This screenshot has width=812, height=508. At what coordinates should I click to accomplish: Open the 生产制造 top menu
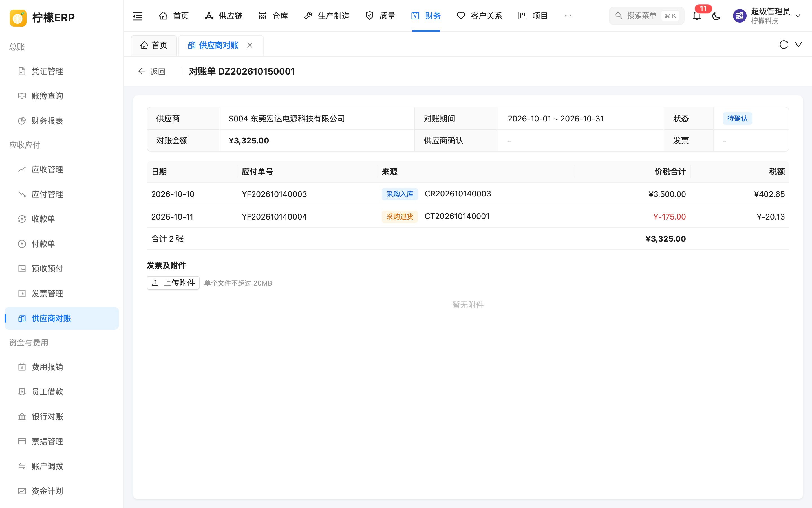tap(327, 16)
